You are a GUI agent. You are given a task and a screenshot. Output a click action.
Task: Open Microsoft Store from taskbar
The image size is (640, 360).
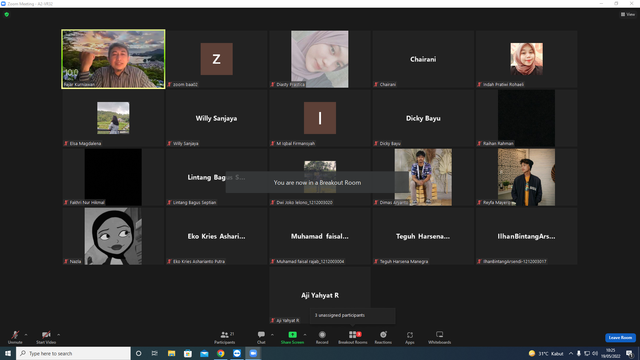[x=188, y=353]
